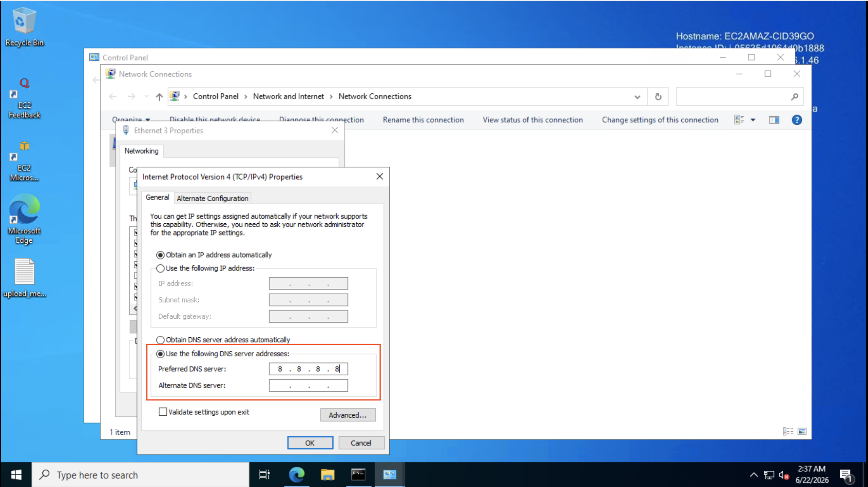Click View status of this connection
The image size is (868, 487).
pos(533,120)
